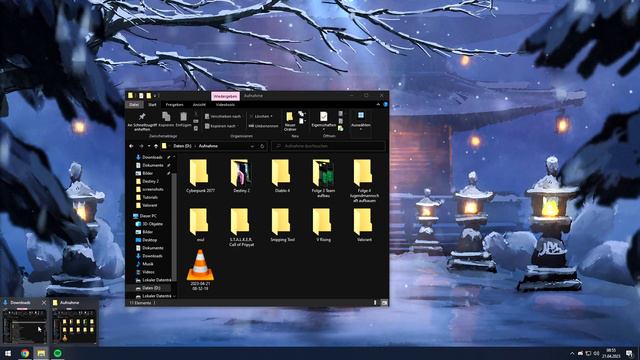
Task: Open the quick access toolbar dropdown
Action: point(155,96)
